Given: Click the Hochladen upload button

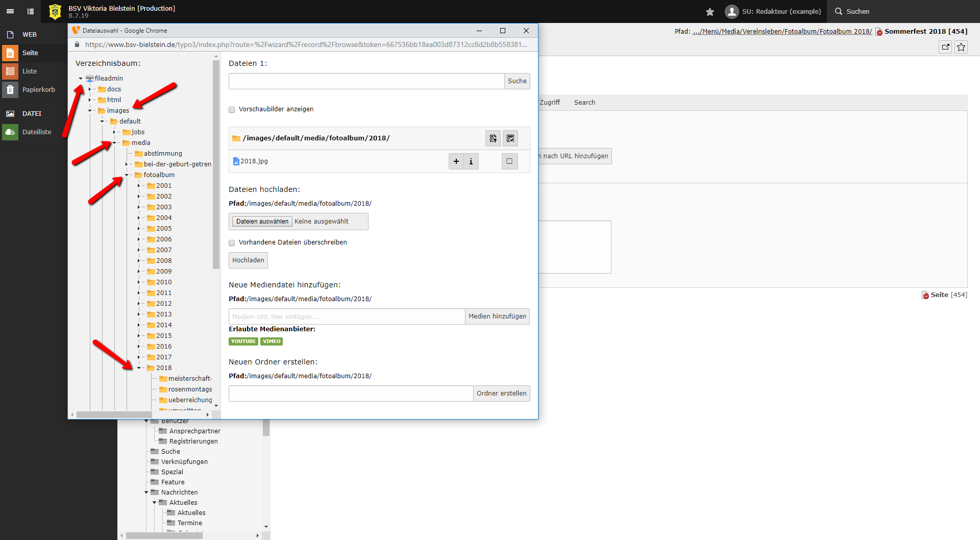Looking at the screenshot, I should click(248, 260).
